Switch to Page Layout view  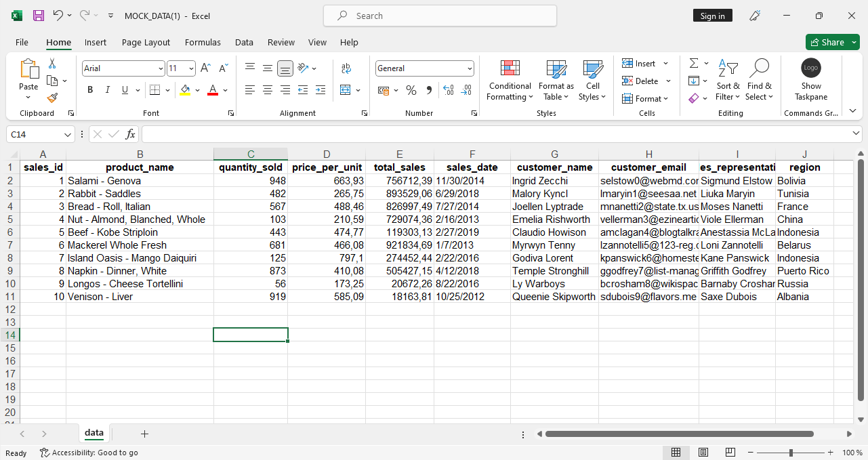pos(703,453)
